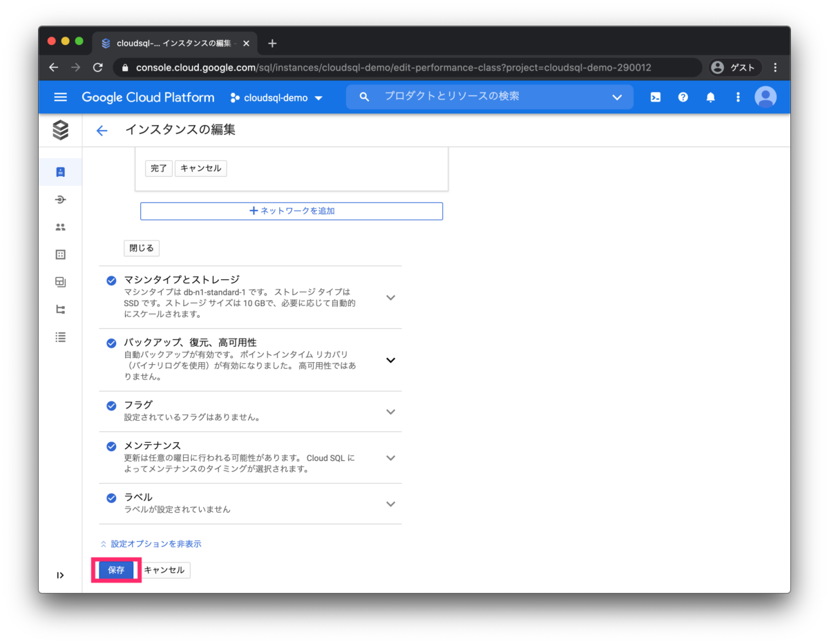Image resolution: width=829 pixels, height=644 pixels.
Task: Select the Replicas icon in the sidebar
Action: click(60, 310)
